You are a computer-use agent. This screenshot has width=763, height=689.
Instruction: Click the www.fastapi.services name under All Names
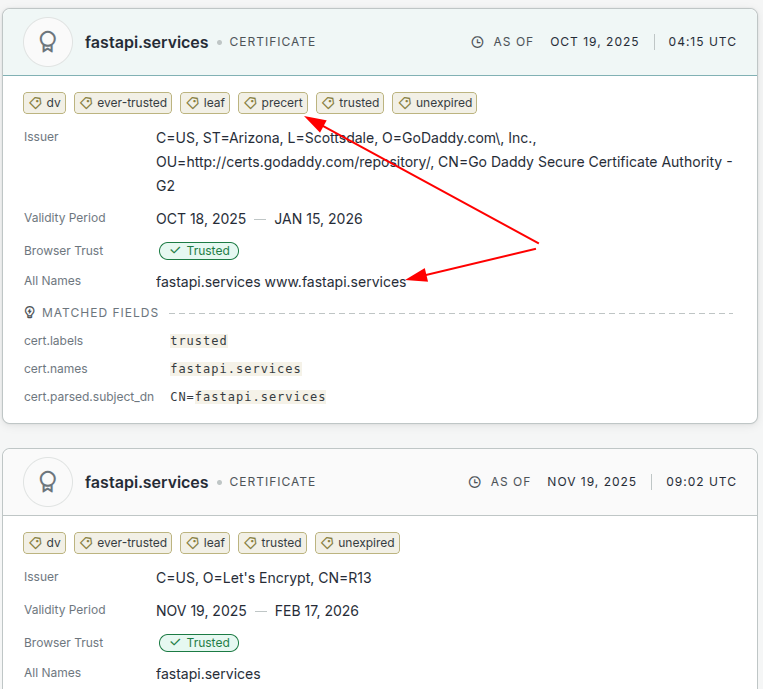pos(335,282)
